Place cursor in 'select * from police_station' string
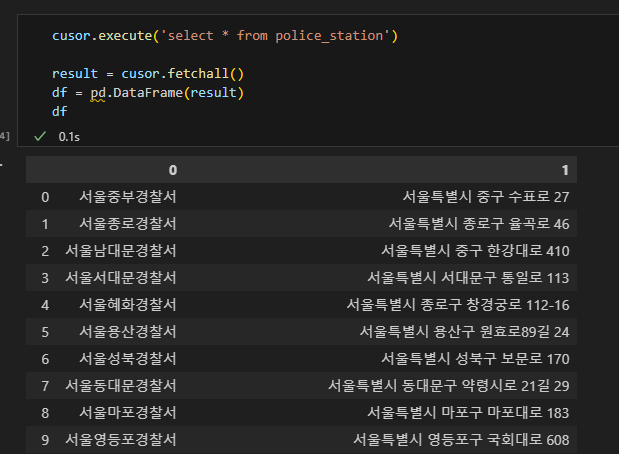Viewport: 619px width, 454px height. coord(276,36)
